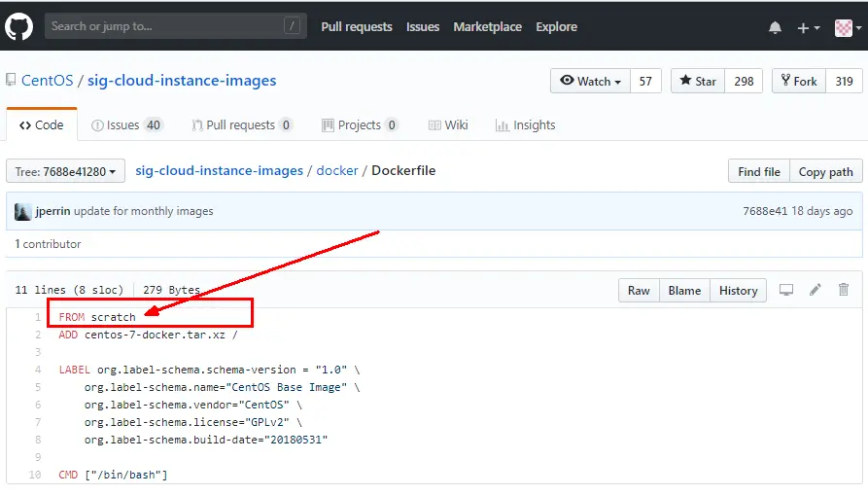Image resolution: width=868 pixels, height=495 pixels.
Task: Open the Projects tab
Action: (x=360, y=125)
